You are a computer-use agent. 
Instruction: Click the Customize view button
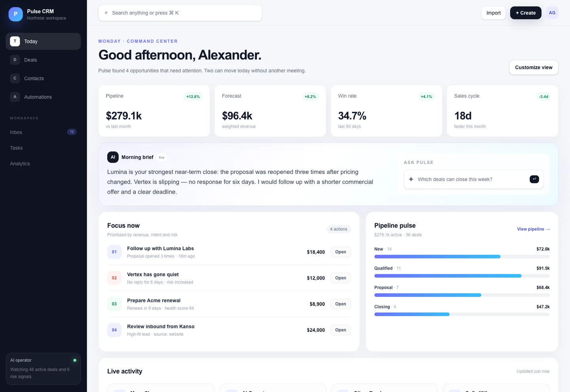click(534, 67)
